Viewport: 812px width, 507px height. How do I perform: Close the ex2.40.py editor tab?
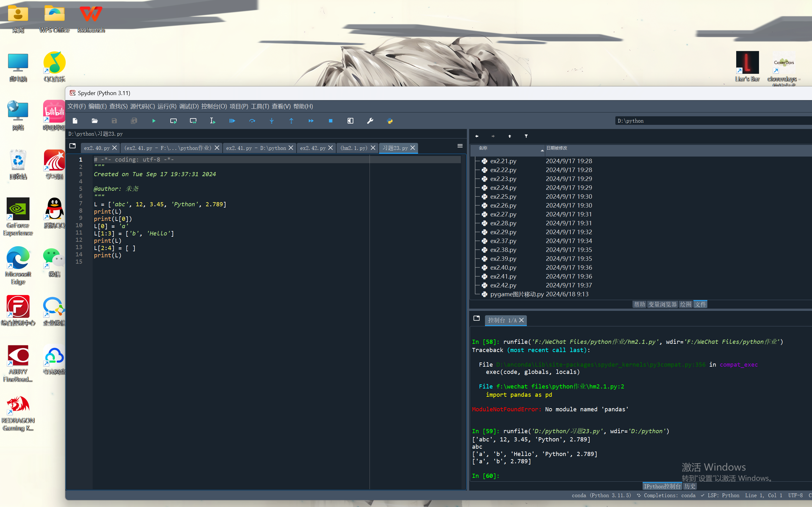(x=115, y=148)
